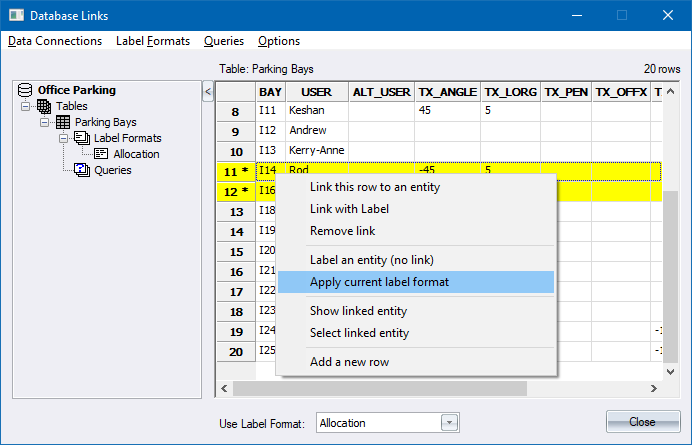Click the Queries node icon
Screen dimensions: 692x445
coord(82,170)
